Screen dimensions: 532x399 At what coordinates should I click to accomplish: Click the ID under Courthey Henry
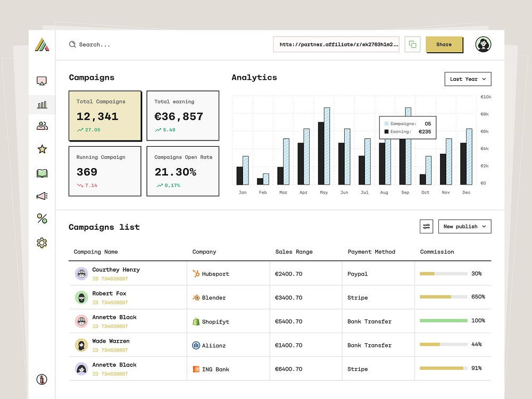110,279
